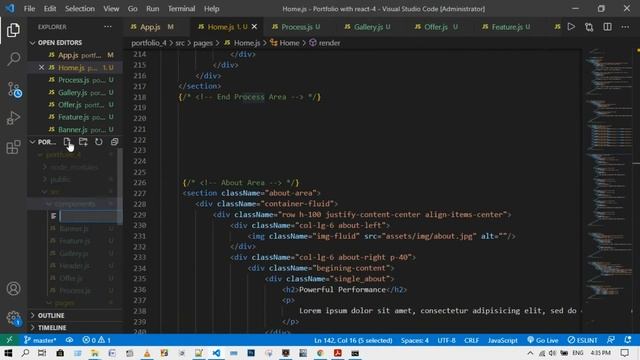The image size is (640, 360).
Task: Open the File menu
Action: pos(29,9)
